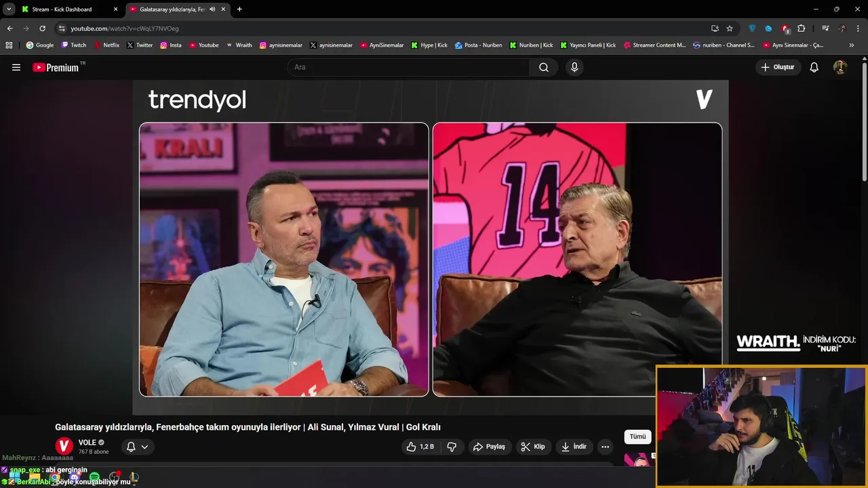Close the Galatasaray YouTube tab
Viewport: 868px width, 488px height.
pyautogui.click(x=223, y=9)
